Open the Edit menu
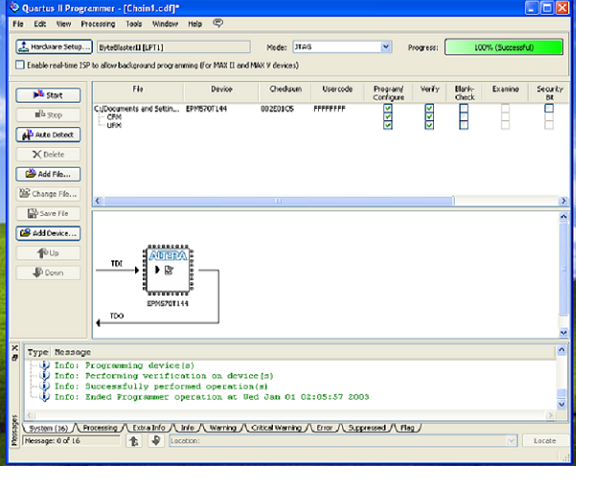This screenshot has height=480, width=613. (x=39, y=24)
